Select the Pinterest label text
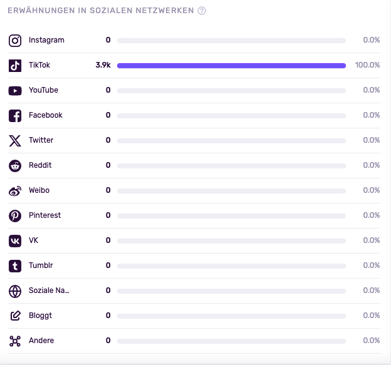This screenshot has width=391, height=365. click(x=45, y=215)
